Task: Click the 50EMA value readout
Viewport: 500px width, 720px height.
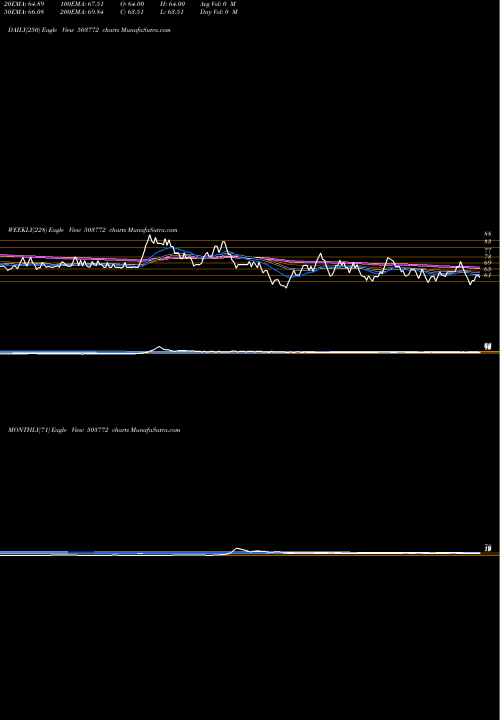Action: tap(23, 12)
